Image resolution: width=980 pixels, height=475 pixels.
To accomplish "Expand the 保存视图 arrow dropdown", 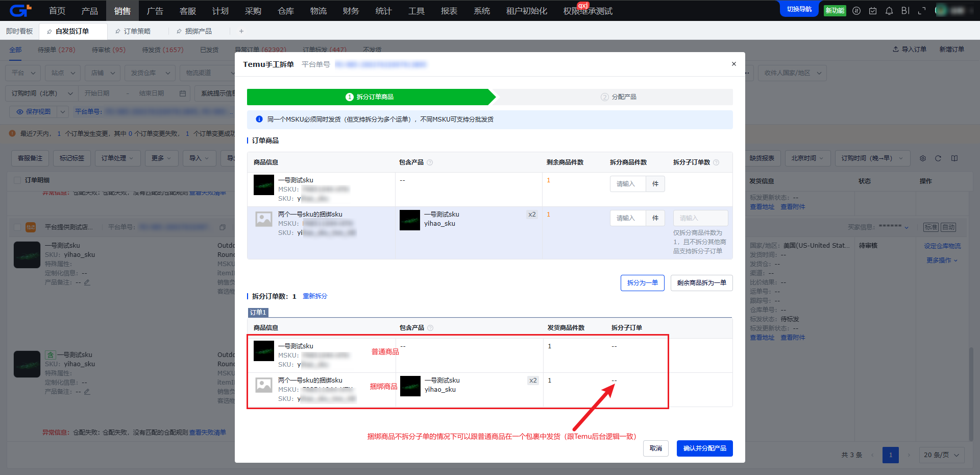I will [x=63, y=111].
